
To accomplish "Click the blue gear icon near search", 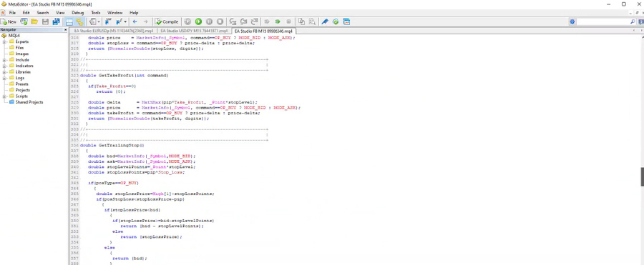I will [x=572, y=21].
